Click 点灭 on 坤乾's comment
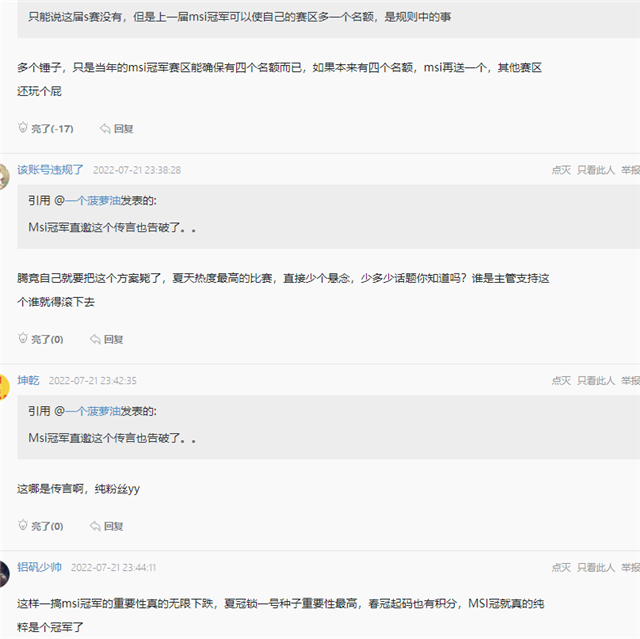 coord(561,381)
